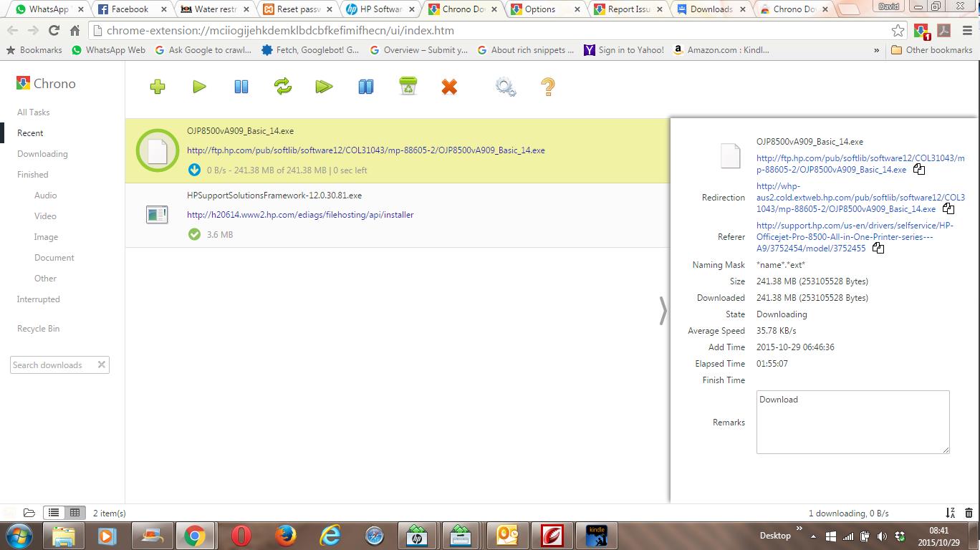Screen dimensions: 980x550
Task: Filter finished downloads by Other
Action: [x=45, y=278]
